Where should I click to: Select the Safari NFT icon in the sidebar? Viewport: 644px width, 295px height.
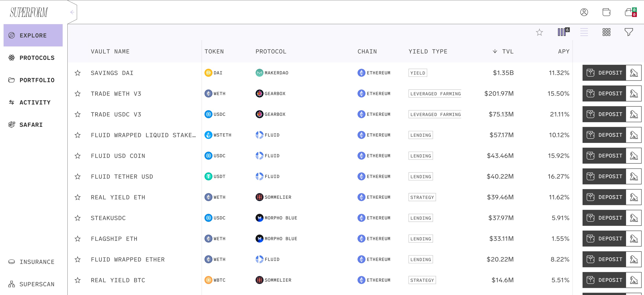11,124
